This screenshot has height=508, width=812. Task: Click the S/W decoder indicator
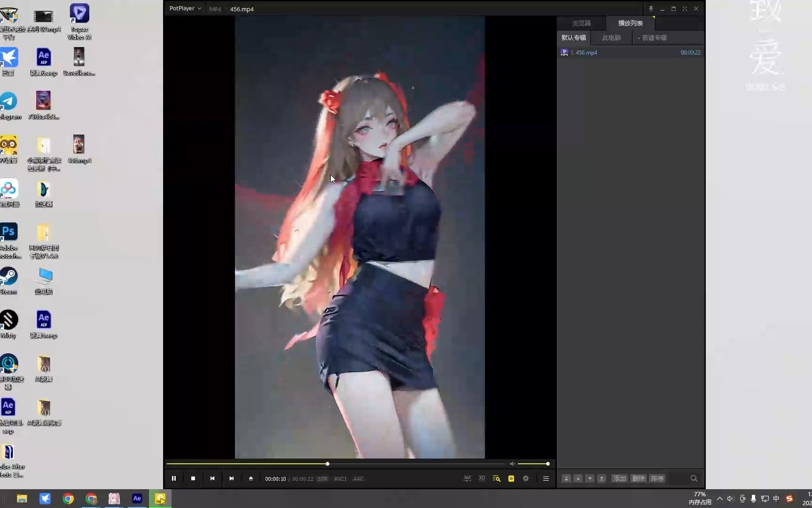point(322,479)
